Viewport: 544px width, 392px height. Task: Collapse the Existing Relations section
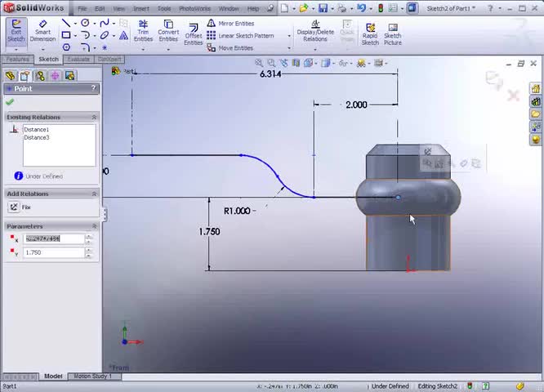94,118
